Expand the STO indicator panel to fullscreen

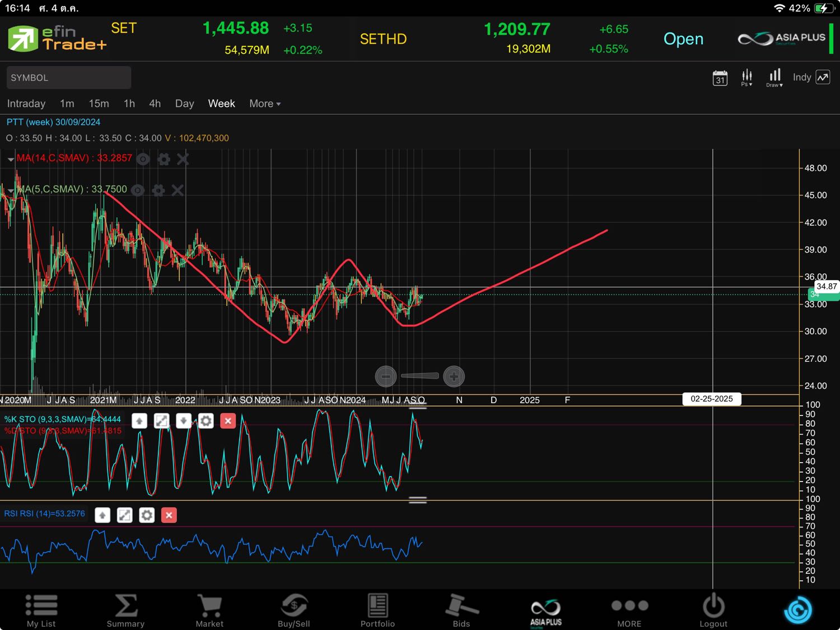point(161,421)
